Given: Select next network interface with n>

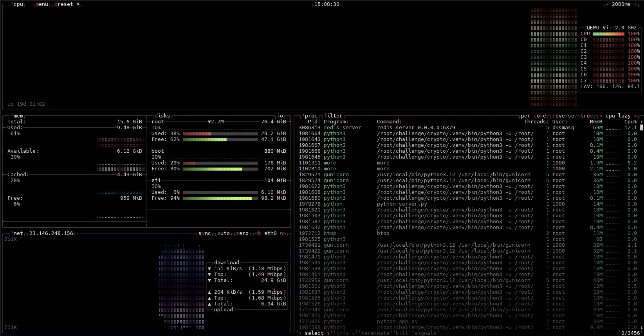Looking at the screenshot, I should coord(283,233).
